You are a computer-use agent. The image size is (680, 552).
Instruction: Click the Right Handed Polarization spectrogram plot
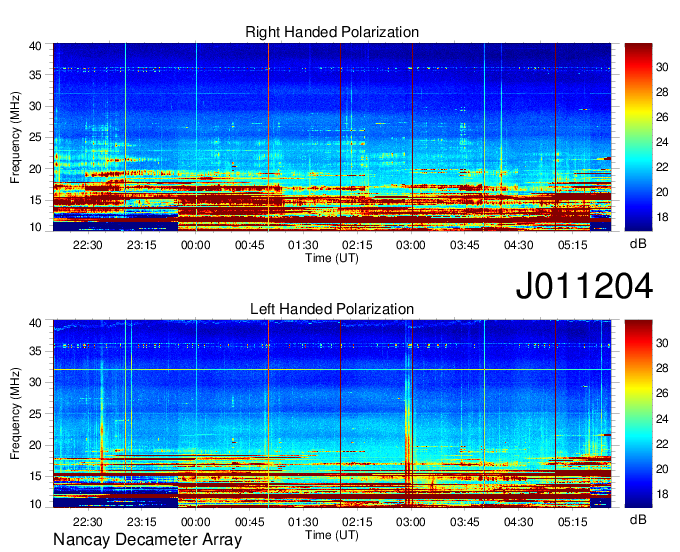332,137
